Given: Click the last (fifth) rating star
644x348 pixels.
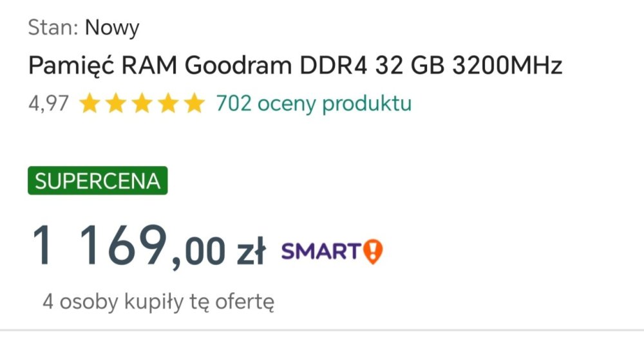Looking at the screenshot, I should point(193,104).
